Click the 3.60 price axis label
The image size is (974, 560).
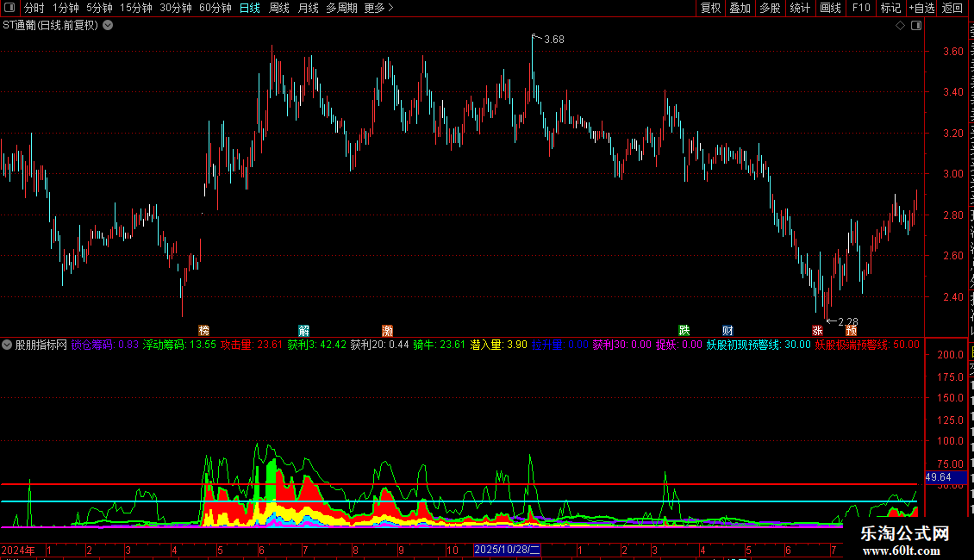pyautogui.click(x=952, y=52)
